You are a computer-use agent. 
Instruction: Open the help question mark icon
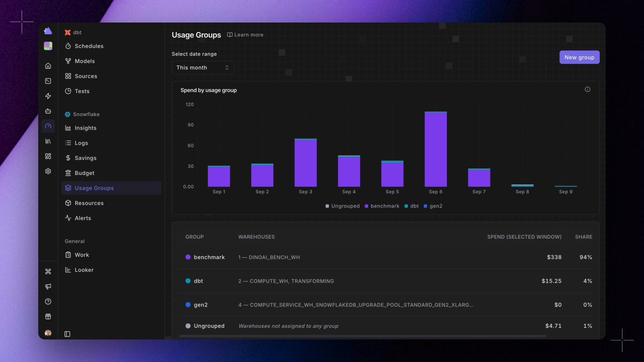(x=48, y=302)
